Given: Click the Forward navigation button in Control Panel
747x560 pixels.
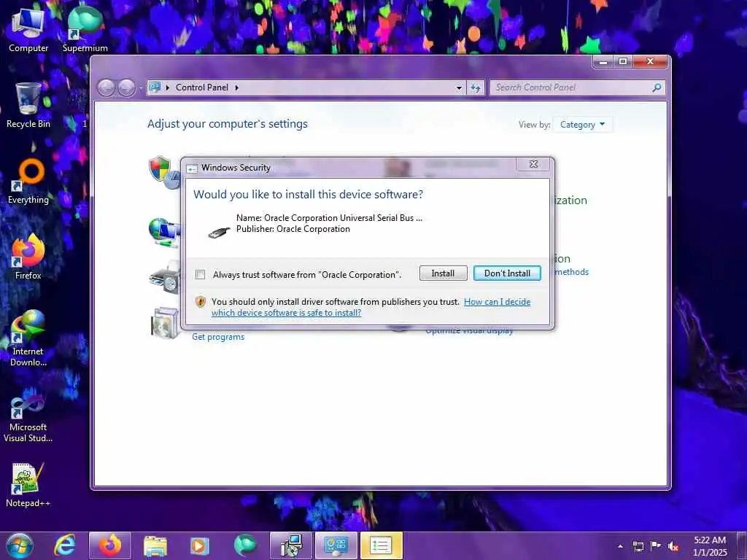Looking at the screenshot, I should point(126,87).
